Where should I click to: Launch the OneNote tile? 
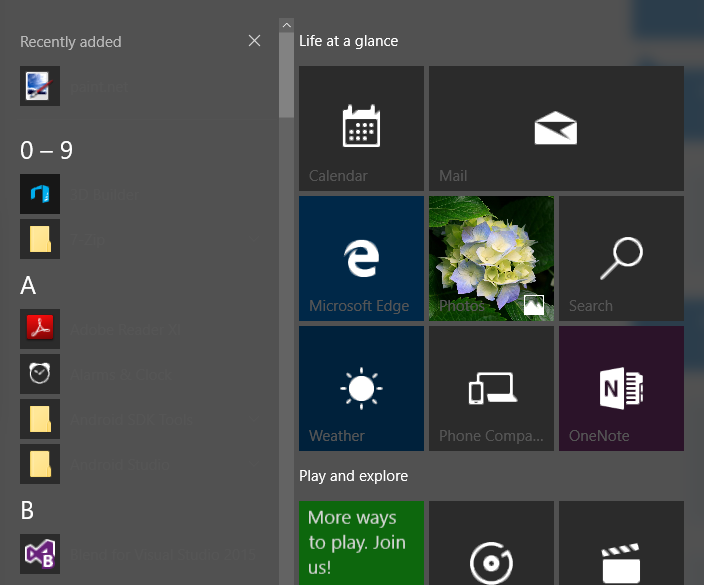[621, 388]
